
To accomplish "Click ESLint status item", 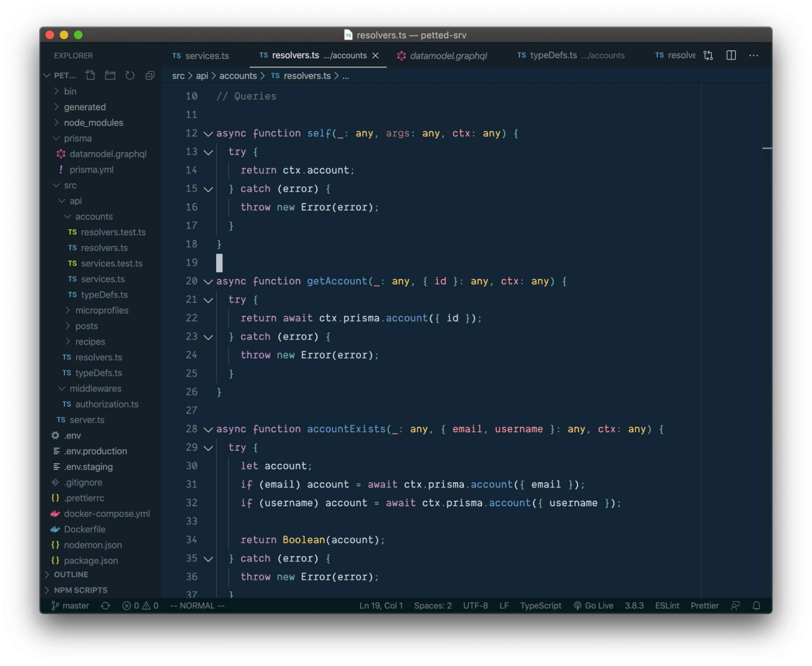I will (x=667, y=606).
